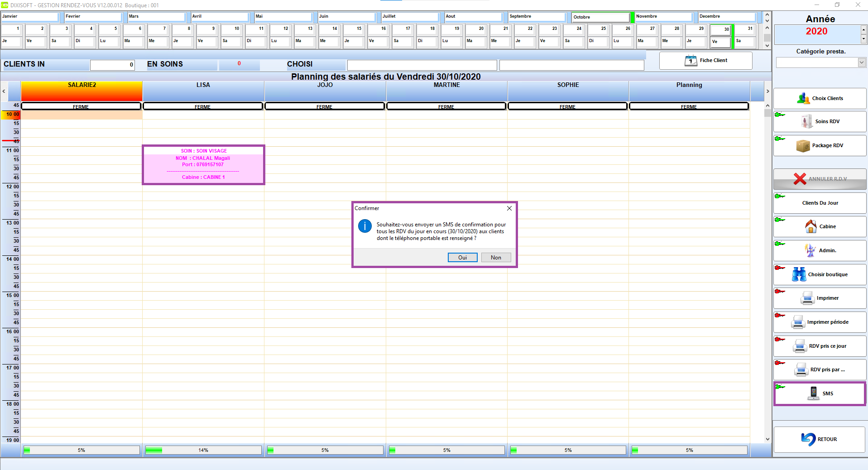Open Clients Du Jour list

tap(820, 203)
